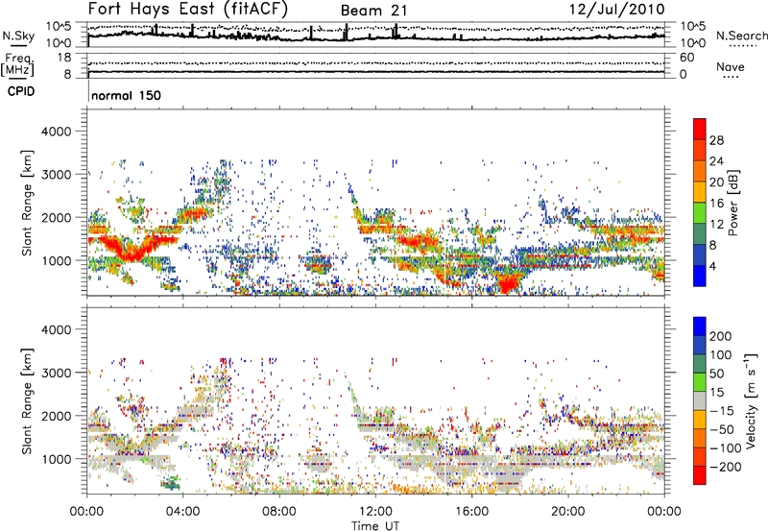Click the '18' frequency axis value

click(x=64, y=58)
